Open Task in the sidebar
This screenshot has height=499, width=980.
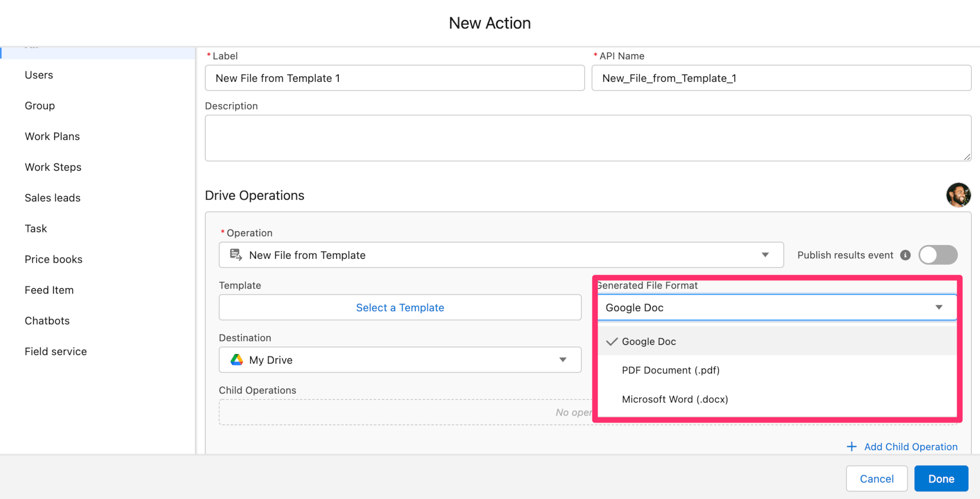coord(36,228)
